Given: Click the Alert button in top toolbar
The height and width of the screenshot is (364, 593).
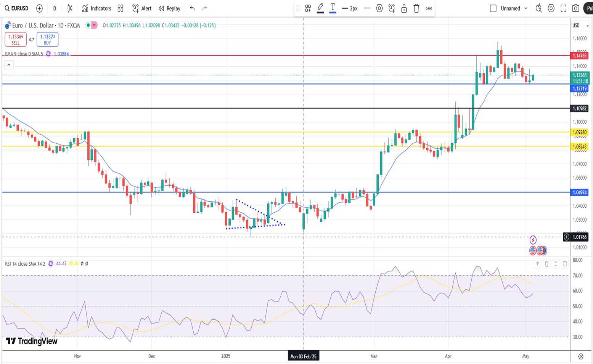Looking at the screenshot, I should coord(142,8).
